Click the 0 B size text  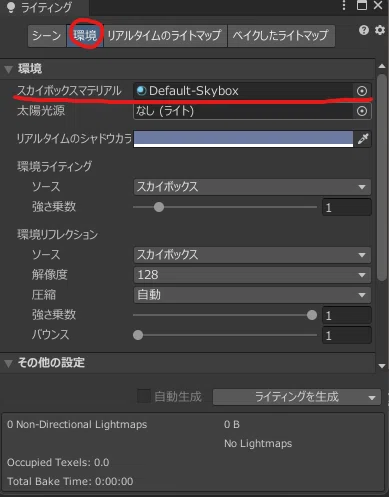[x=232, y=424]
